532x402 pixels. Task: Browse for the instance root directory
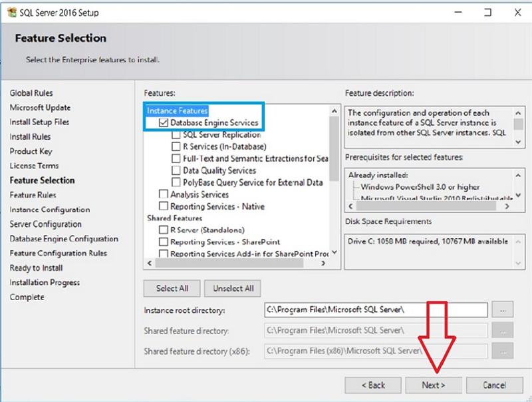click(503, 309)
